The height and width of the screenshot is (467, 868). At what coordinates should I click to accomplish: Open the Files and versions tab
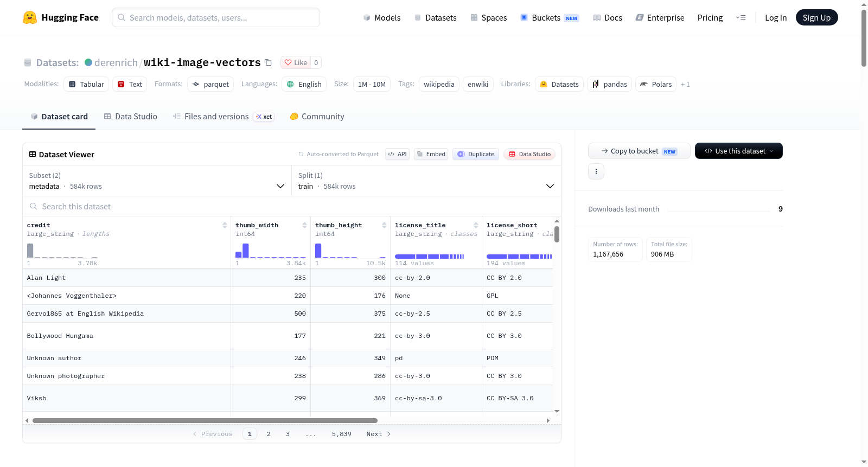tap(224, 117)
